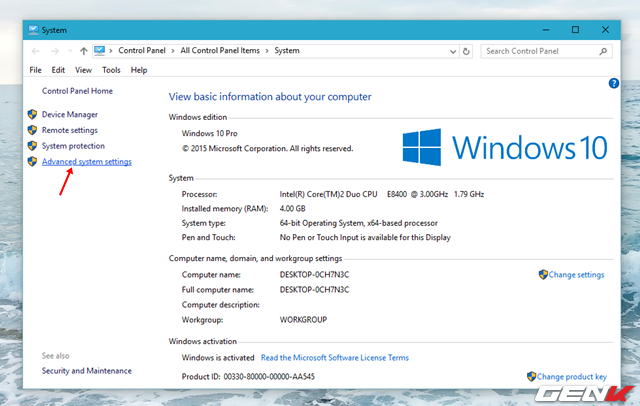Open the recent locations dropdown arrow

point(71,50)
